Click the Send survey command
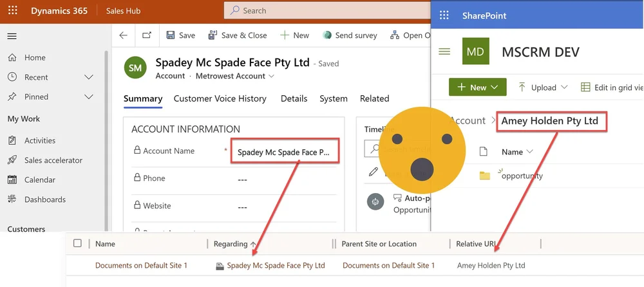The width and height of the screenshot is (644, 287). pyautogui.click(x=350, y=35)
